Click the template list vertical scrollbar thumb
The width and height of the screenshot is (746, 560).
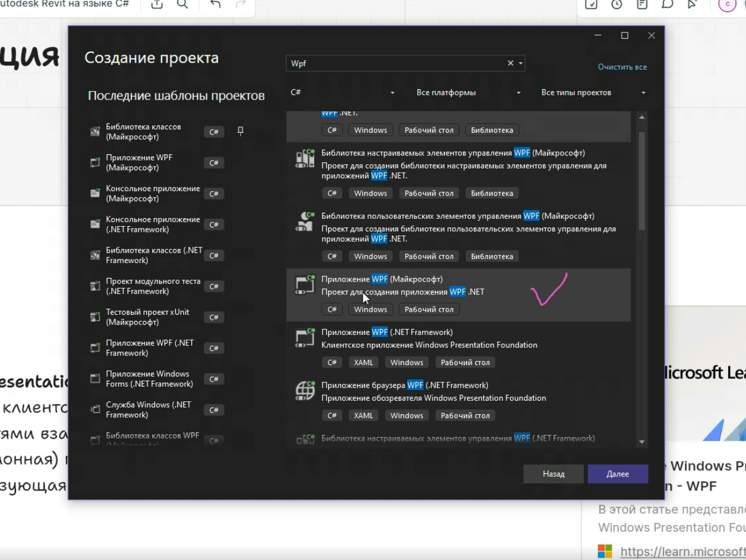pos(642,180)
